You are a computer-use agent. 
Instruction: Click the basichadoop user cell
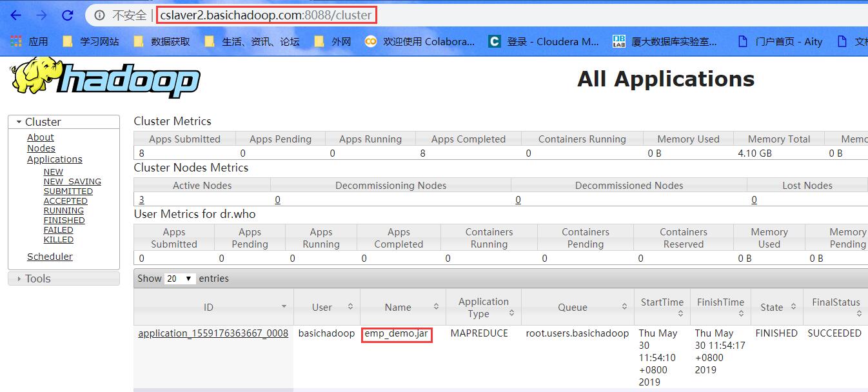tap(326, 333)
